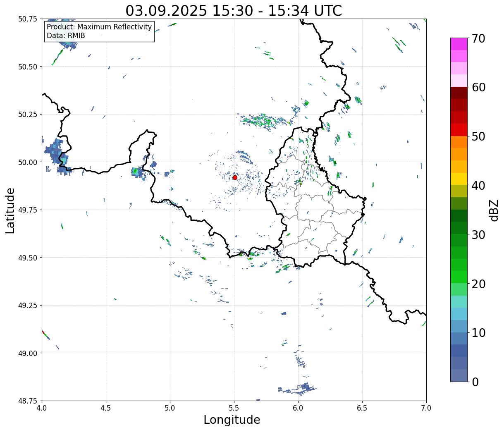Click longitude tick label '5.5'
Viewport: 504px width, 430px height.
(x=234, y=408)
